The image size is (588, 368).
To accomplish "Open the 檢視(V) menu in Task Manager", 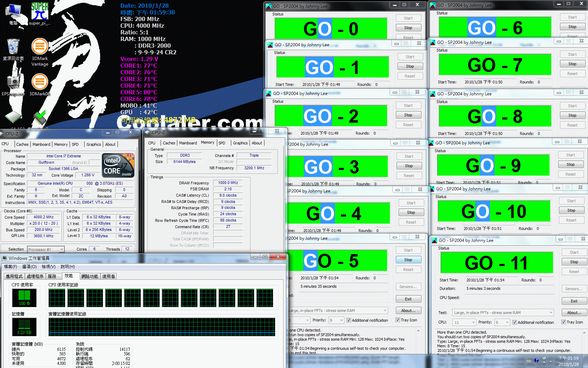I will pos(48,267).
